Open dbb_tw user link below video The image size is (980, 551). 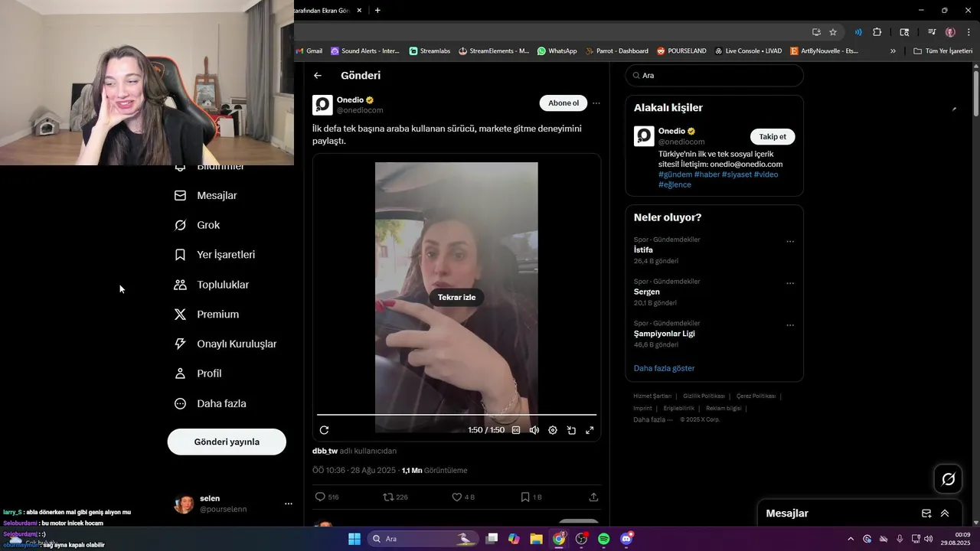click(325, 451)
